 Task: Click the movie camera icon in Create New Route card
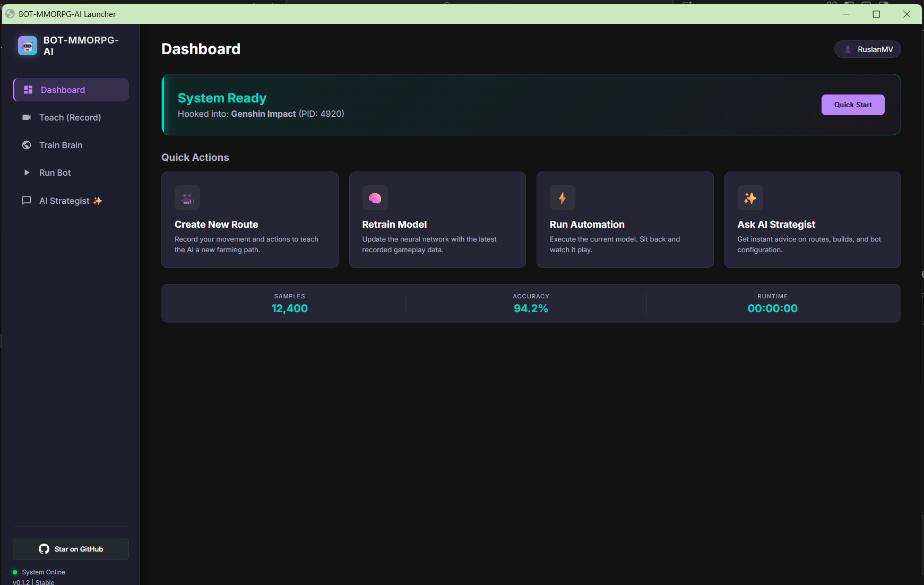pos(187,198)
